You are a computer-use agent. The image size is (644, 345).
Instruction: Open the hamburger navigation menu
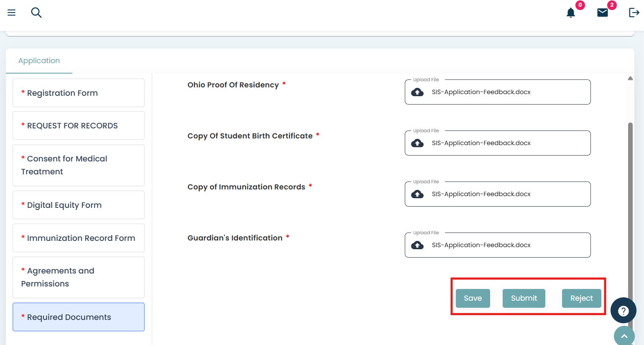pyautogui.click(x=12, y=13)
